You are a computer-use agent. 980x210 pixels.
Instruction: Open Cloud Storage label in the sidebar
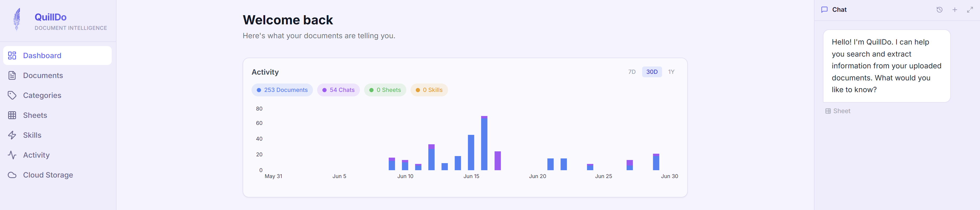point(48,175)
